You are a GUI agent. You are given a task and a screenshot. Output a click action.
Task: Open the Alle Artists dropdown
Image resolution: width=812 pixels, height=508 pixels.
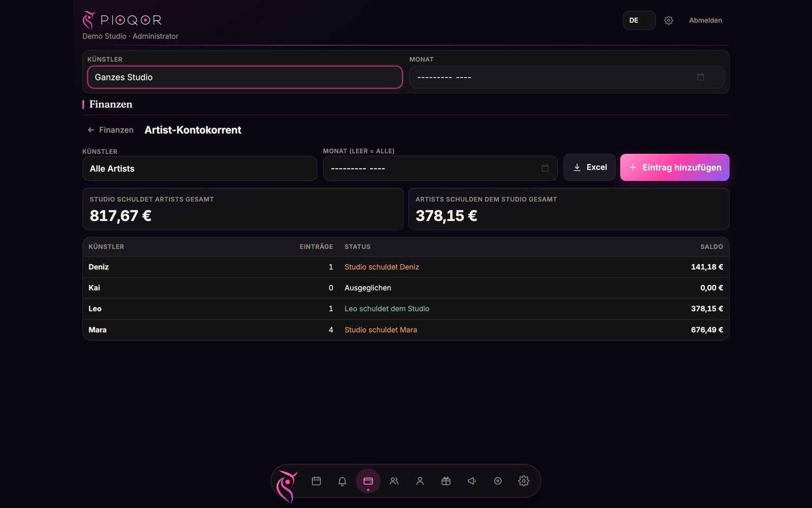click(x=199, y=168)
